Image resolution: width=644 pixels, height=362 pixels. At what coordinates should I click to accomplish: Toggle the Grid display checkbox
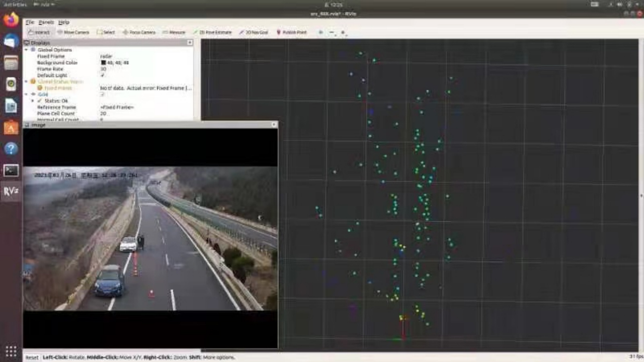[103, 94]
